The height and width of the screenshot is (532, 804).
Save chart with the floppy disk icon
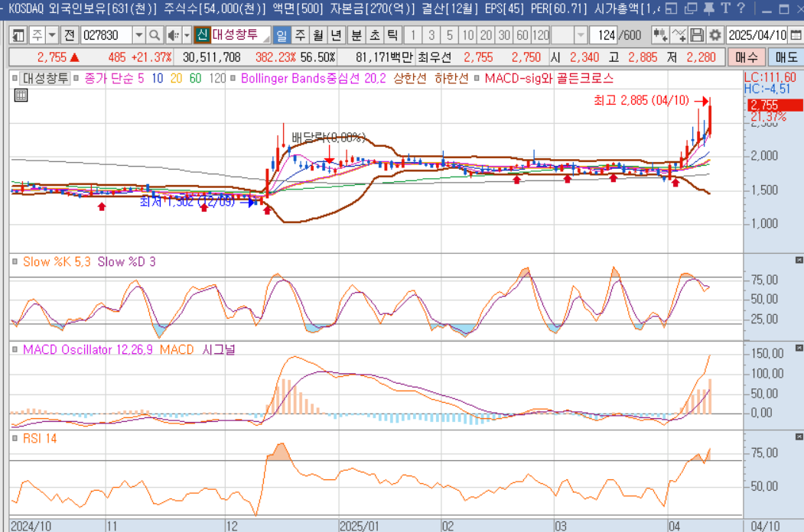pyautogui.click(x=697, y=35)
